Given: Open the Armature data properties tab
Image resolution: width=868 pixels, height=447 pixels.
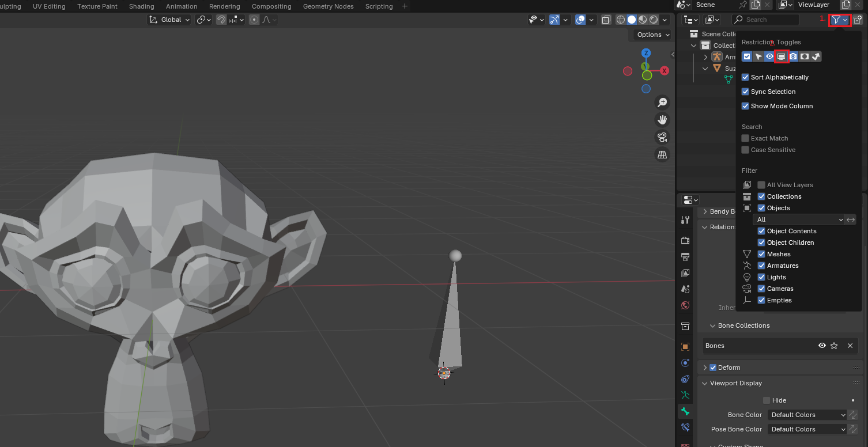Looking at the screenshot, I should click(x=685, y=395).
